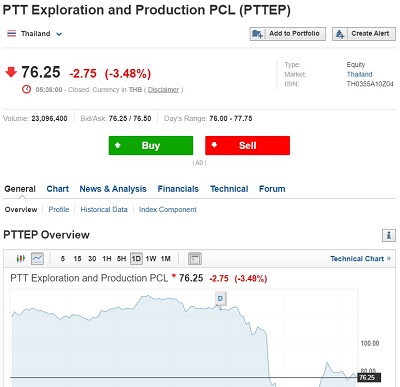Screen dimensions: 400x387
Task: Open the Disclaimer link
Action: click(x=163, y=90)
